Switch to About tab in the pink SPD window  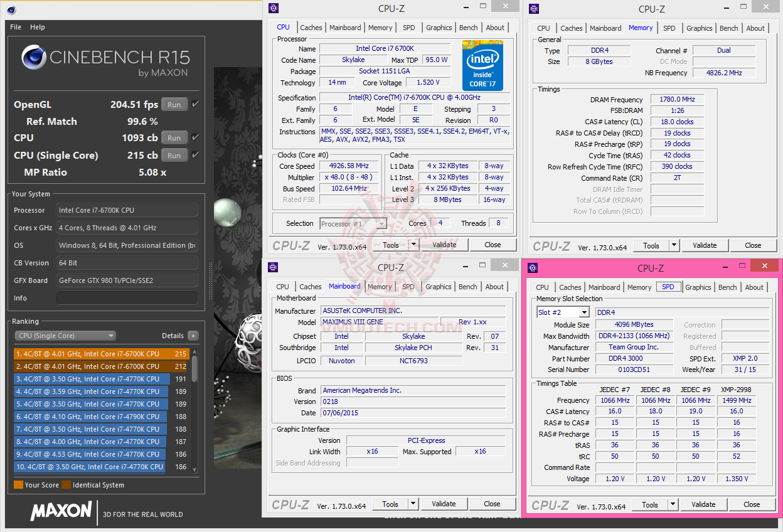click(x=754, y=287)
